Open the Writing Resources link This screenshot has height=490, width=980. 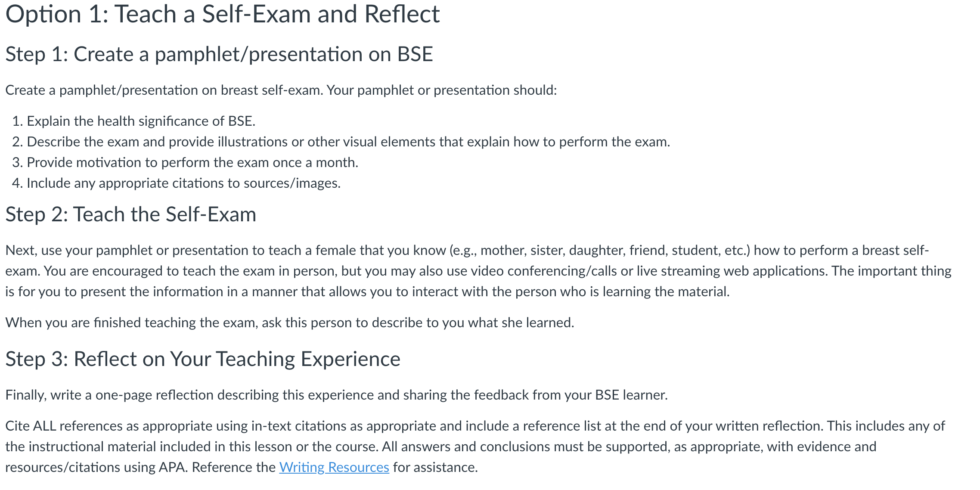coord(334,467)
